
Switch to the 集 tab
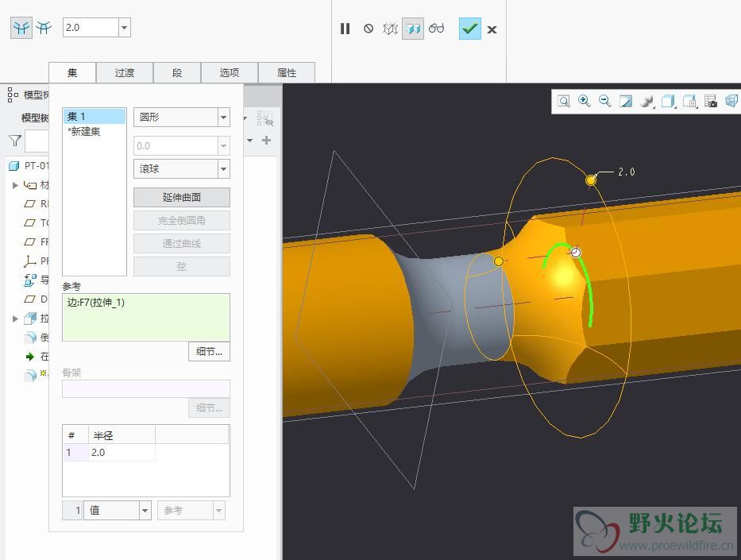click(72, 73)
